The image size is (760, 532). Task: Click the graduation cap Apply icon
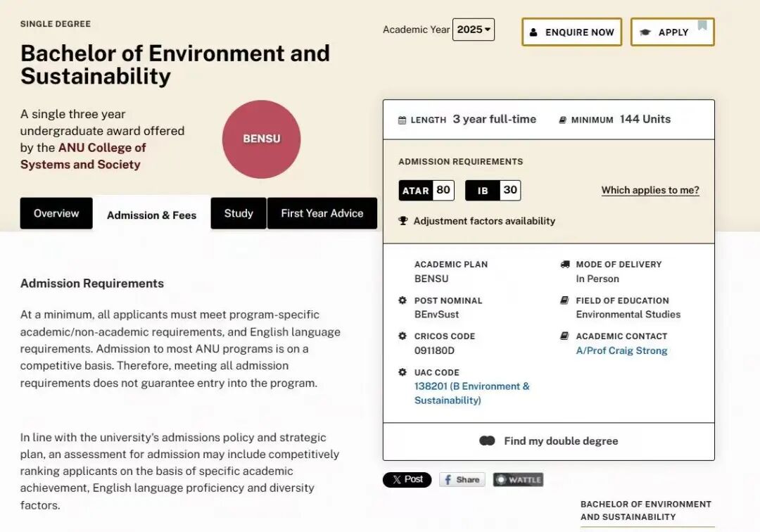(x=645, y=32)
